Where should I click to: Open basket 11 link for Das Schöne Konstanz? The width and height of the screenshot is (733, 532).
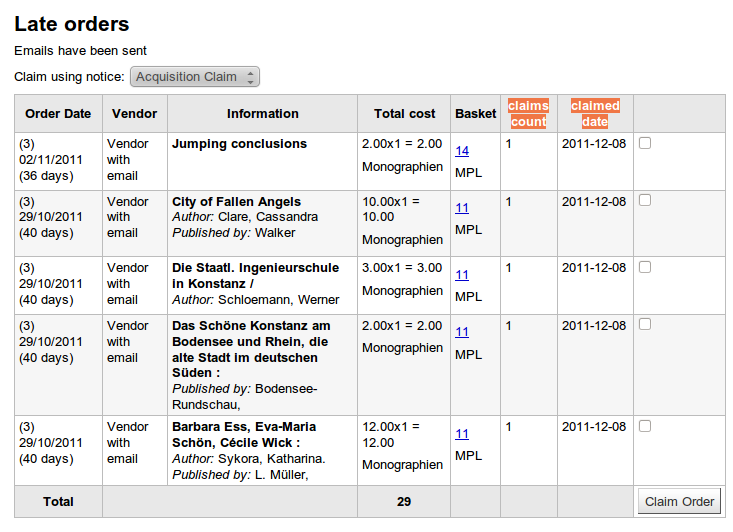tap(462, 332)
